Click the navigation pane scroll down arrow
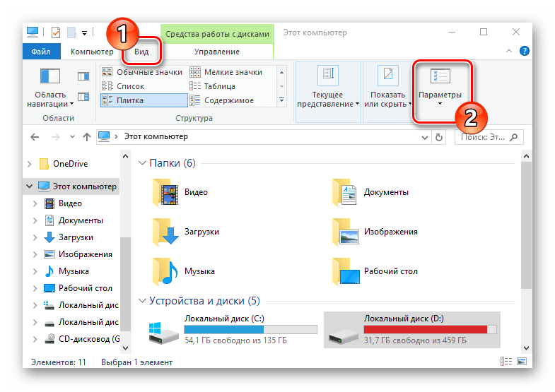This screenshot has height=392, width=555. [125, 348]
